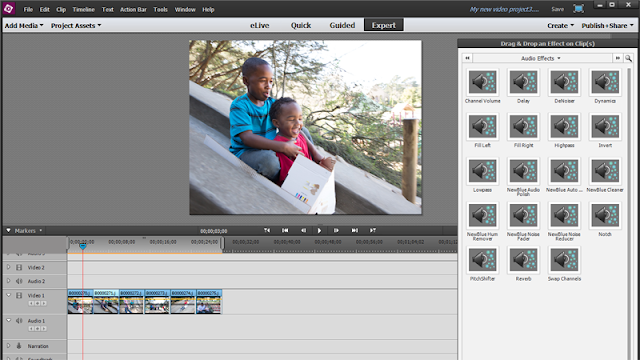The height and width of the screenshot is (360, 640).
Task: Switch to the Quick tab
Action: 301,25
